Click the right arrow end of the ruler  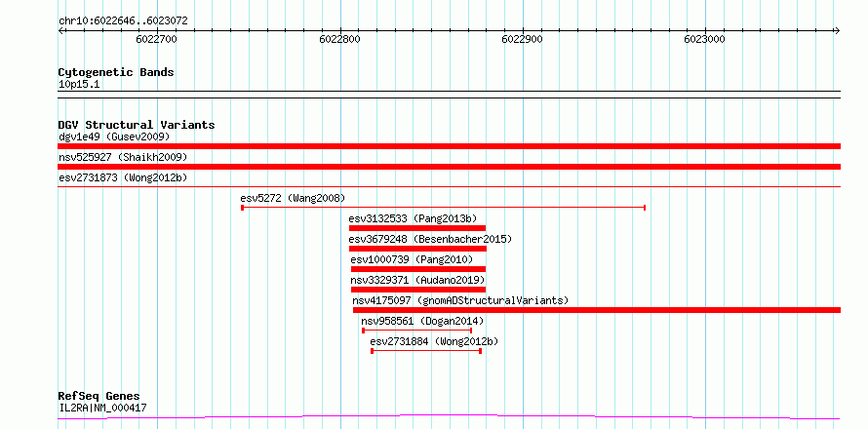pos(838,30)
